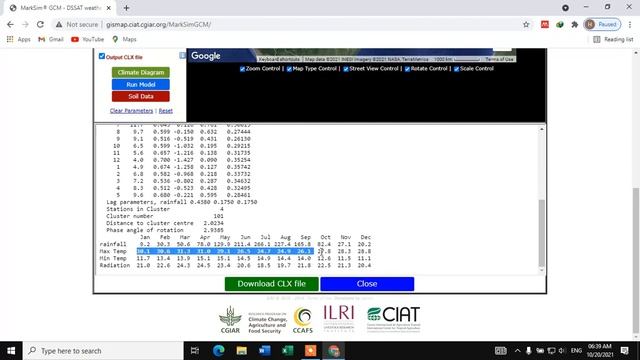Open the Reading list
This screenshot has width=640, height=360.
613,39
